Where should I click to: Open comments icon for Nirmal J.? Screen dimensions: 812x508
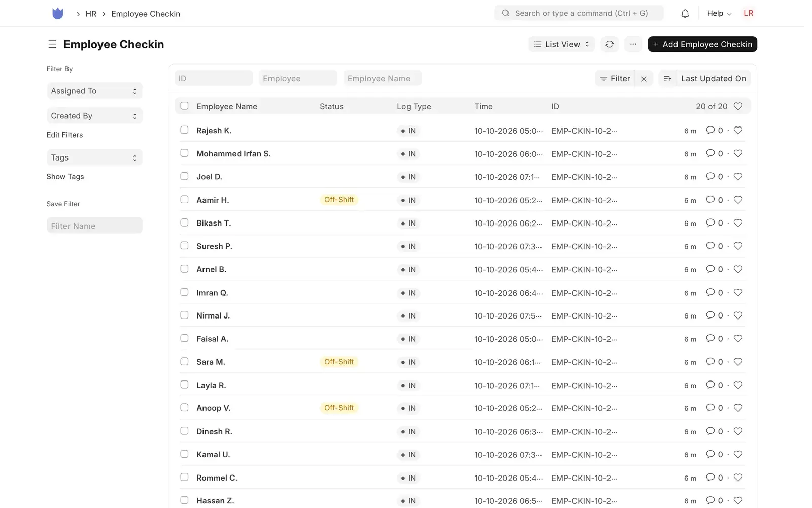[710, 315]
